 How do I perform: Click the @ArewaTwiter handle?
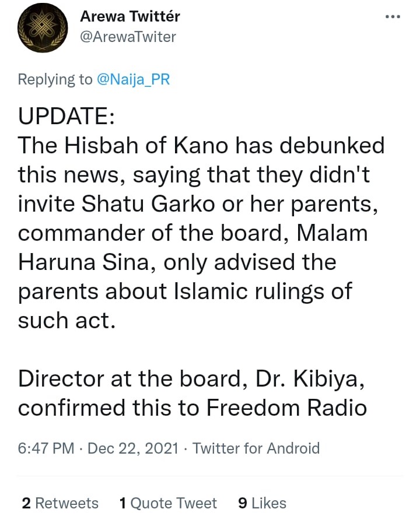128,37
